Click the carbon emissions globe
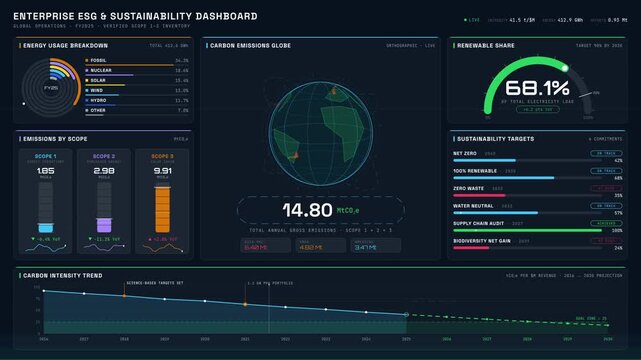Image resolution: width=641 pixels, height=360 pixels. [321, 133]
